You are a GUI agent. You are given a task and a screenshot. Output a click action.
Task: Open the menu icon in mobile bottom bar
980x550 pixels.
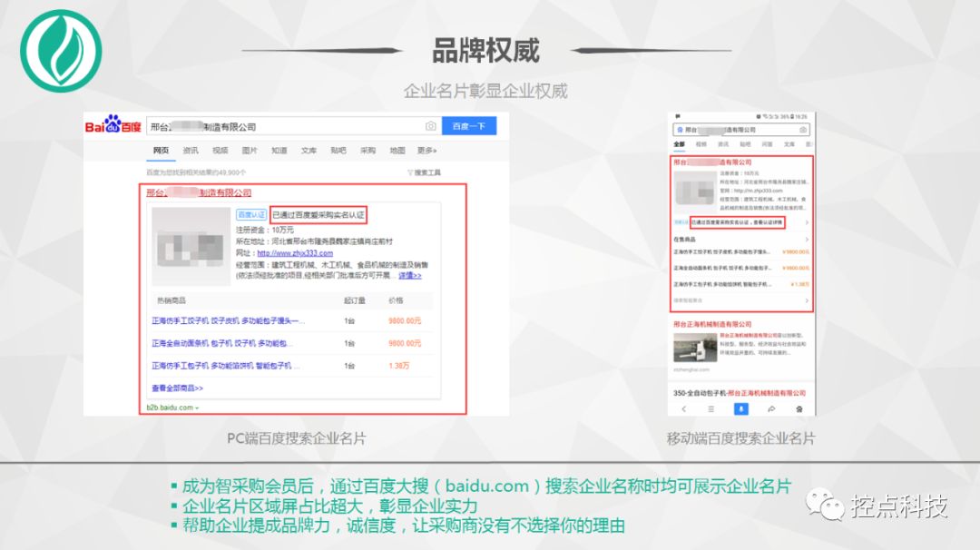click(711, 408)
